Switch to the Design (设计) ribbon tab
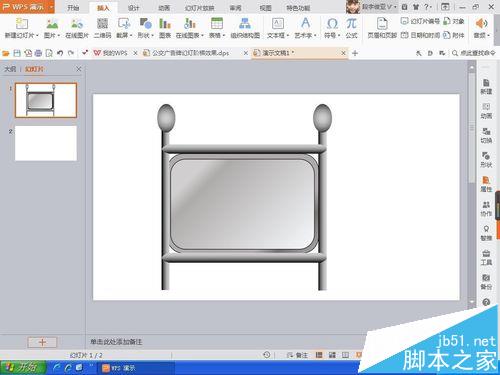500x375 pixels. coord(133,8)
